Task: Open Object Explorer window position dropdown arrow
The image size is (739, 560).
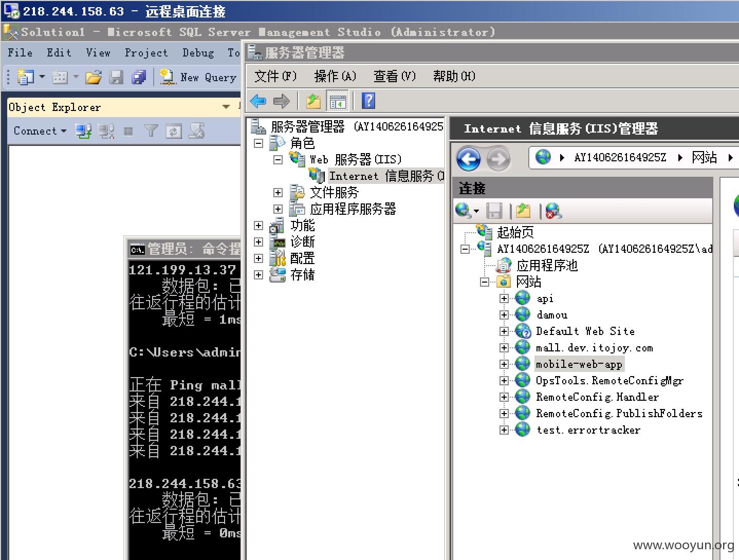Action: click(x=226, y=107)
